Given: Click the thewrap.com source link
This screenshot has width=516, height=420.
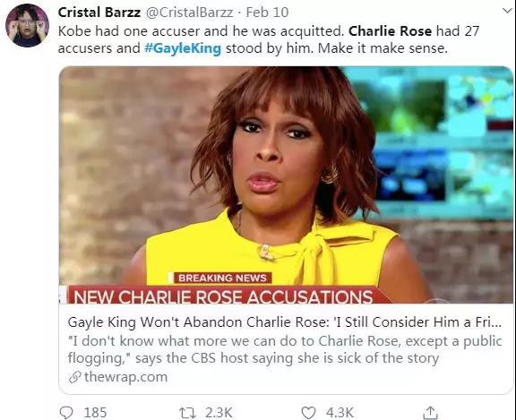Looking at the screenshot, I should [125, 377].
